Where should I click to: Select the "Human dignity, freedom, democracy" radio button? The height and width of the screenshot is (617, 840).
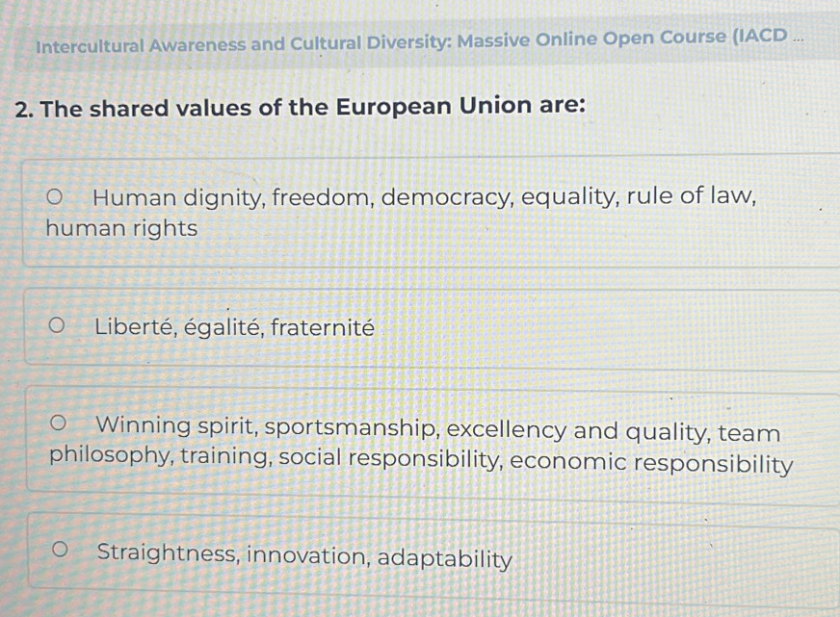[57, 198]
